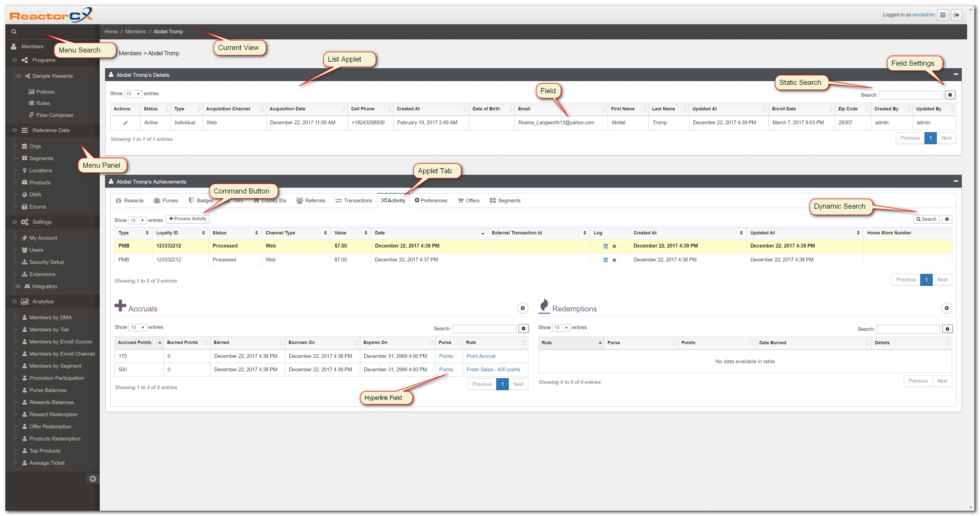Image resolution: width=980 pixels, height=516 pixels.
Task: Switch to the Rewards tab
Action: [130, 201]
